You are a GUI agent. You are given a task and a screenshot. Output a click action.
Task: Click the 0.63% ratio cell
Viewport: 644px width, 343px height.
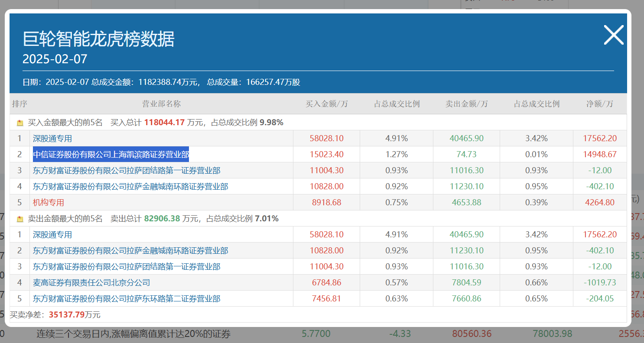[397, 299]
